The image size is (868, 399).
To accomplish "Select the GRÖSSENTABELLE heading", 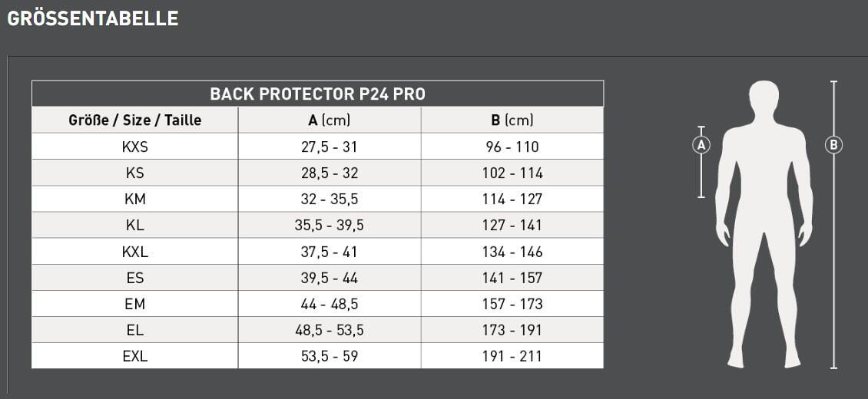I will 92,18.
